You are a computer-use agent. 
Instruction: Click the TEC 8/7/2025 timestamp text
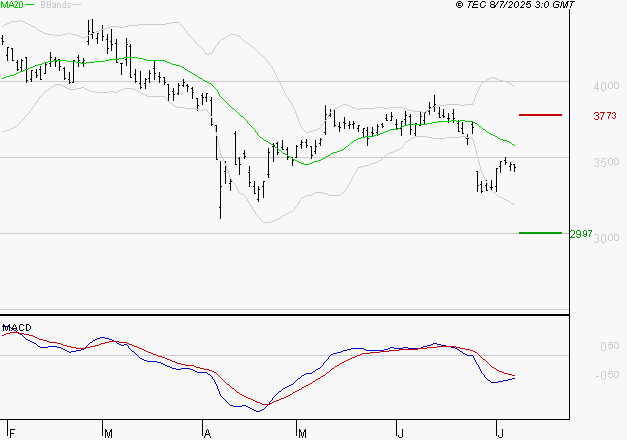pyautogui.click(x=515, y=4)
